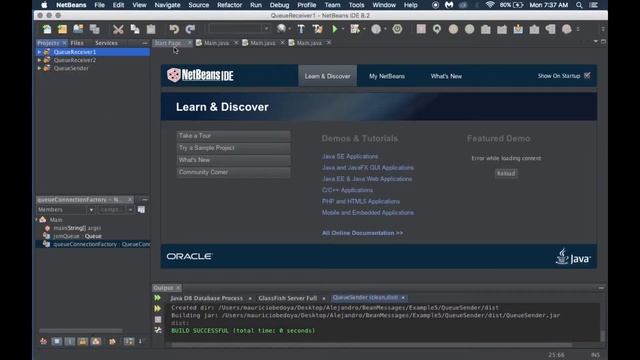This screenshot has height=360, width=640.
Task: Switch to the Files tab
Action: click(x=77, y=43)
